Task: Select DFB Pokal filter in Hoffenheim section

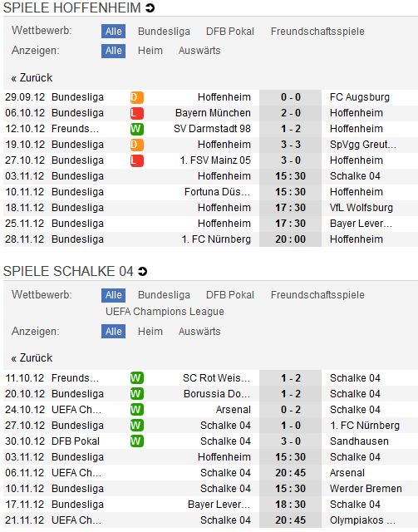Action: [x=230, y=32]
